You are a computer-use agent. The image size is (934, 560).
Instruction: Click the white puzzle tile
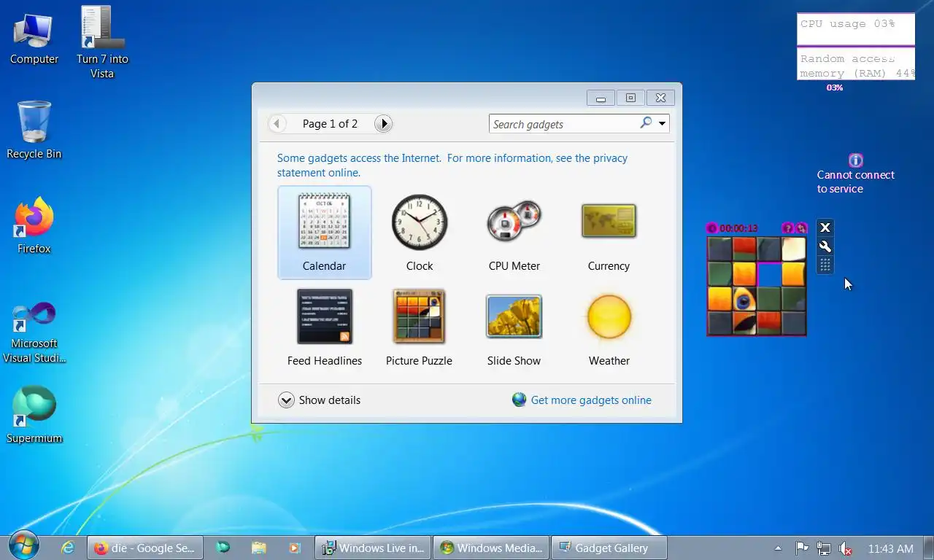pos(793,249)
